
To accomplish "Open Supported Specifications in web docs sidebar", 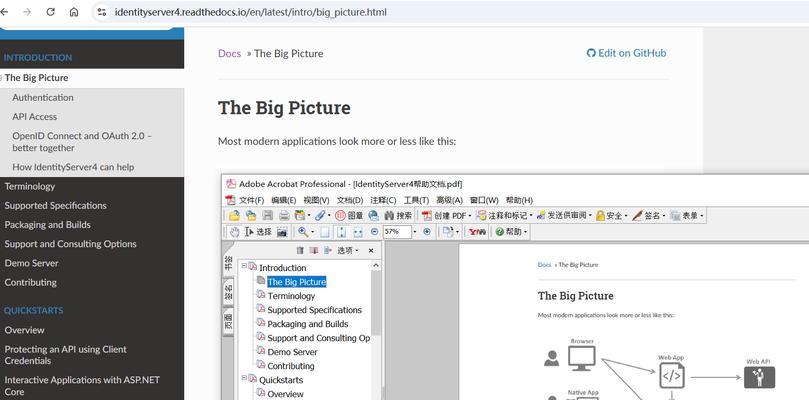I will (x=55, y=205).
